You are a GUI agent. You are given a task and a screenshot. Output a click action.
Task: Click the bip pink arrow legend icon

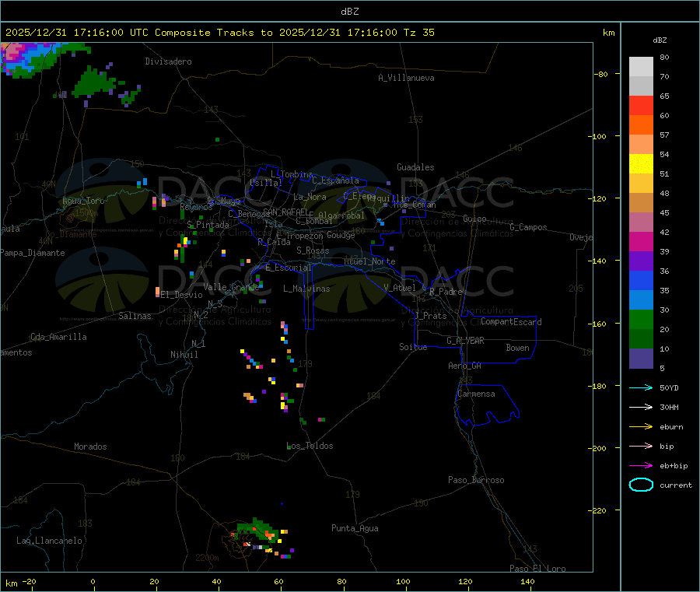(x=641, y=446)
